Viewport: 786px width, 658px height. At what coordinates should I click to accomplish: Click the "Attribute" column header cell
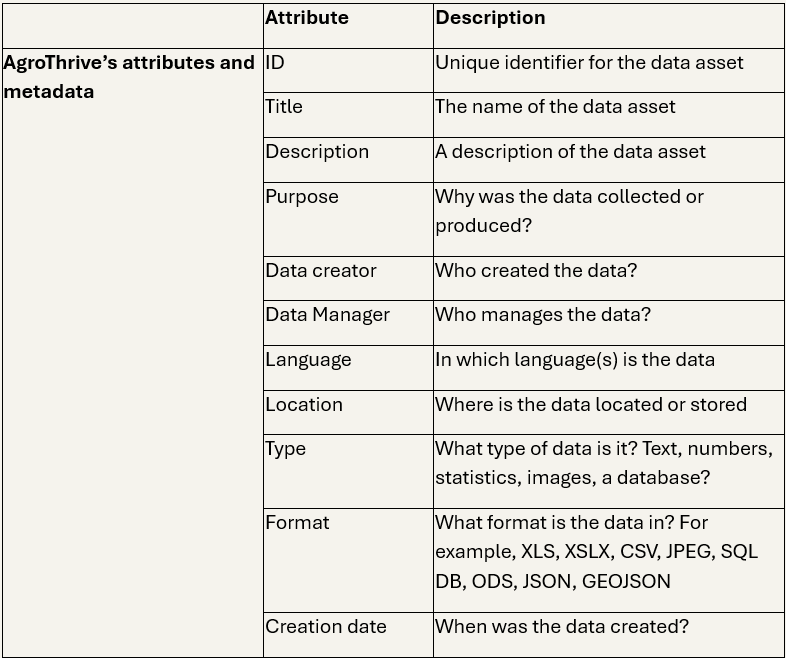(x=307, y=18)
